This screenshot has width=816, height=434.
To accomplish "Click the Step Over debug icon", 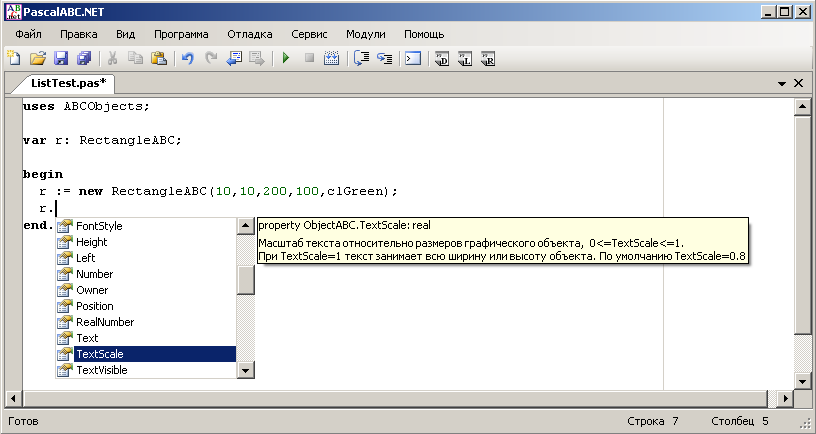I will point(361,58).
